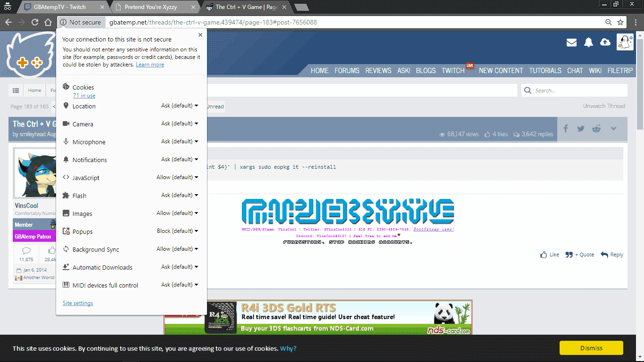Open the 71 in use cookies link
Image resolution: width=644 pixels, height=362 pixels.
click(84, 96)
